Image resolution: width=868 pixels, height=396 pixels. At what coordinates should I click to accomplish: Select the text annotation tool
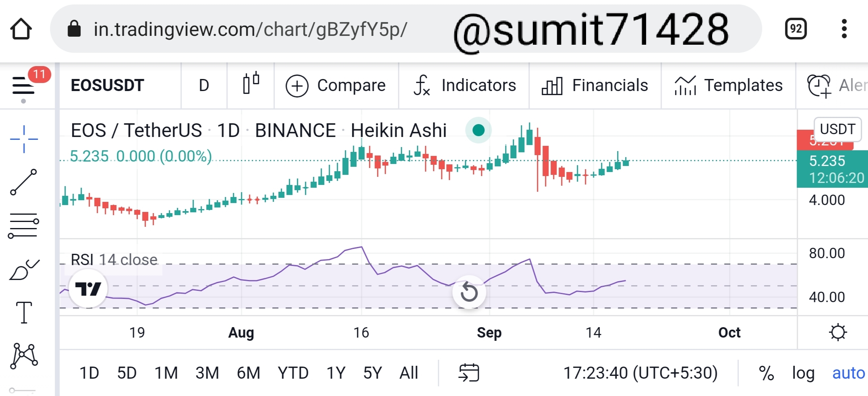click(24, 313)
